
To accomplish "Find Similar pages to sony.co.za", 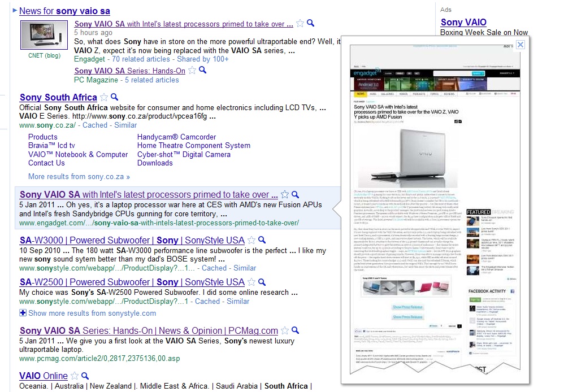I will click(125, 125).
